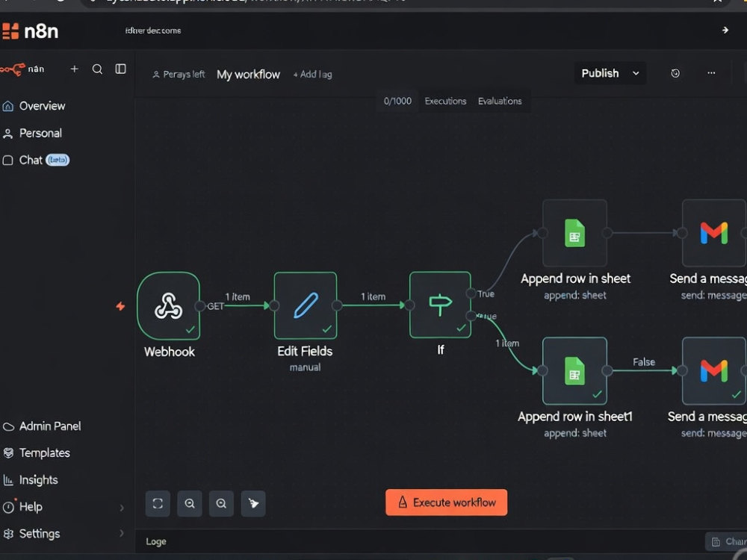This screenshot has width=747, height=560.
Task: Switch to the Evaluations tab
Action: [x=500, y=101]
